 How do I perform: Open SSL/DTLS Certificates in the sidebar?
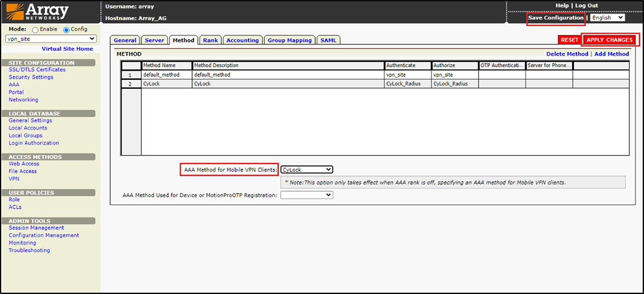[37, 70]
